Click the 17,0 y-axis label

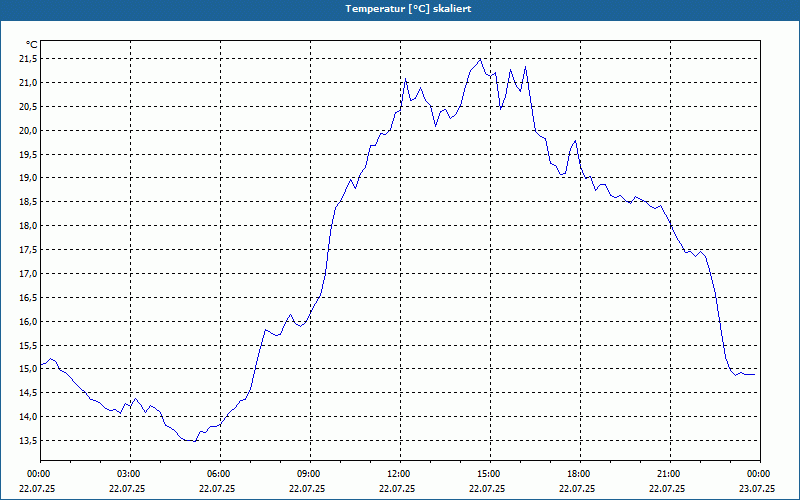coord(29,274)
